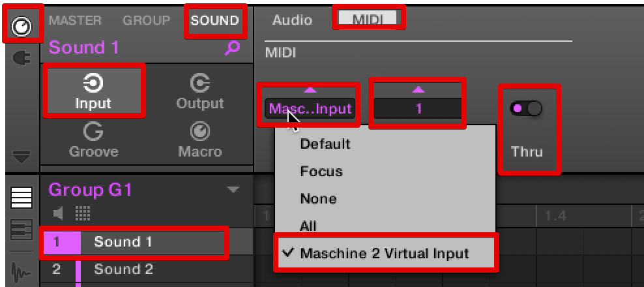
Task: Open the Output properties page
Action: click(x=199, y=91)
